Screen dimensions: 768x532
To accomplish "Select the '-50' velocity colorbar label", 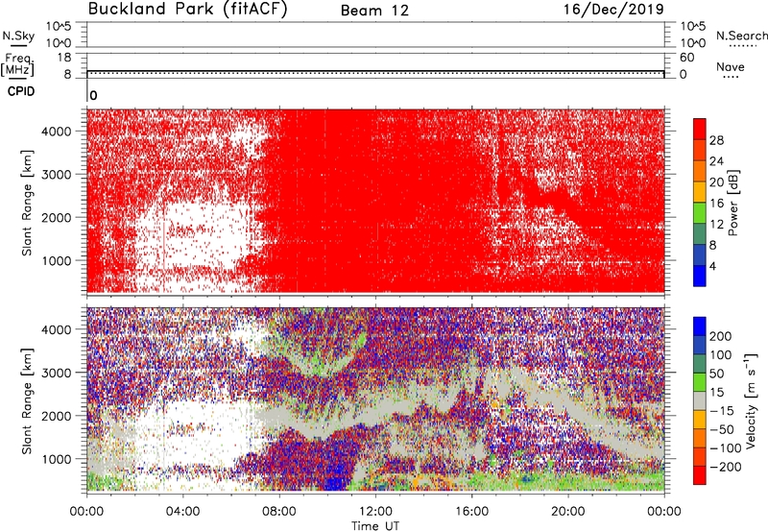I will click(x=721, y=429).
